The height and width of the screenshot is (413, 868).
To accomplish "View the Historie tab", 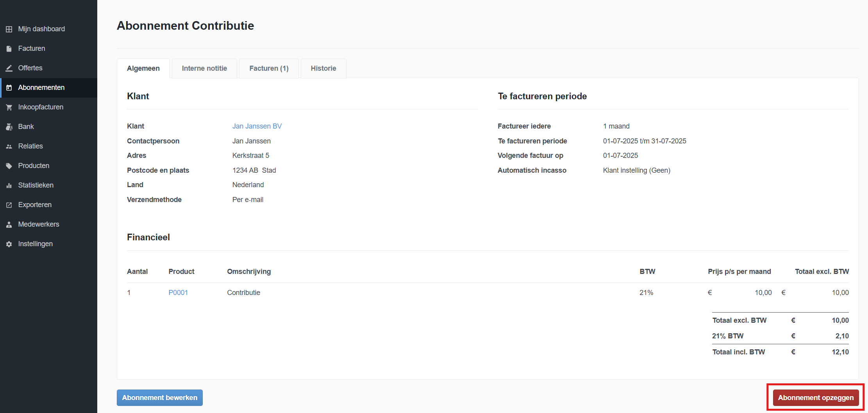I will (x=323, y=68).
